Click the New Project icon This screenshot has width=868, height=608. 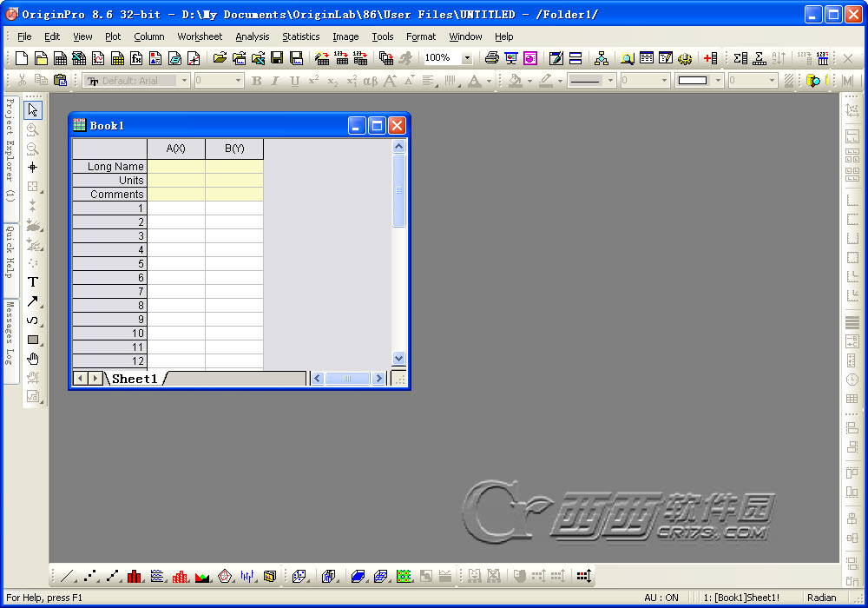coord(22,58)
